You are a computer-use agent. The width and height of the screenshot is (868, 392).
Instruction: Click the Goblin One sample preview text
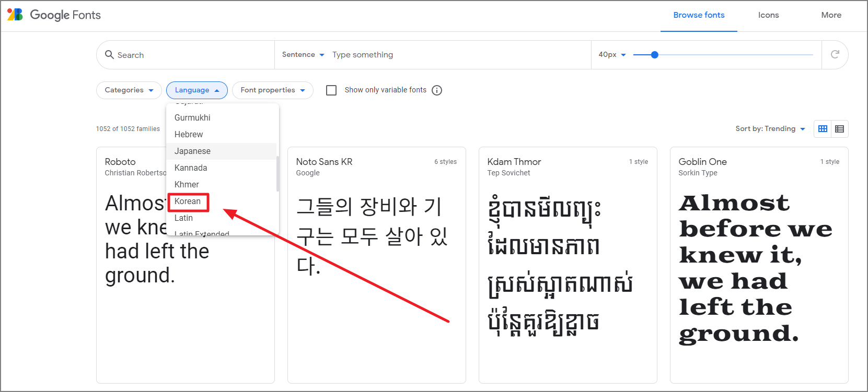tap(755, 268)
